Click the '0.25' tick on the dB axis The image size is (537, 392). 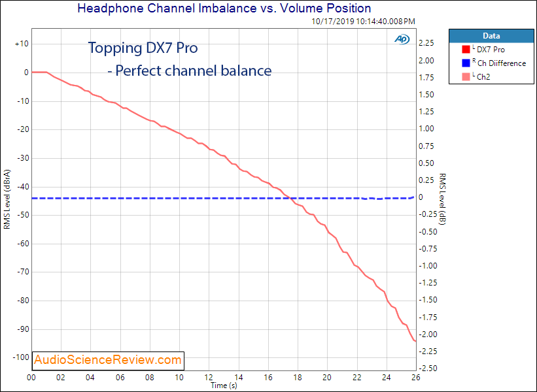(x=426, y=180)
